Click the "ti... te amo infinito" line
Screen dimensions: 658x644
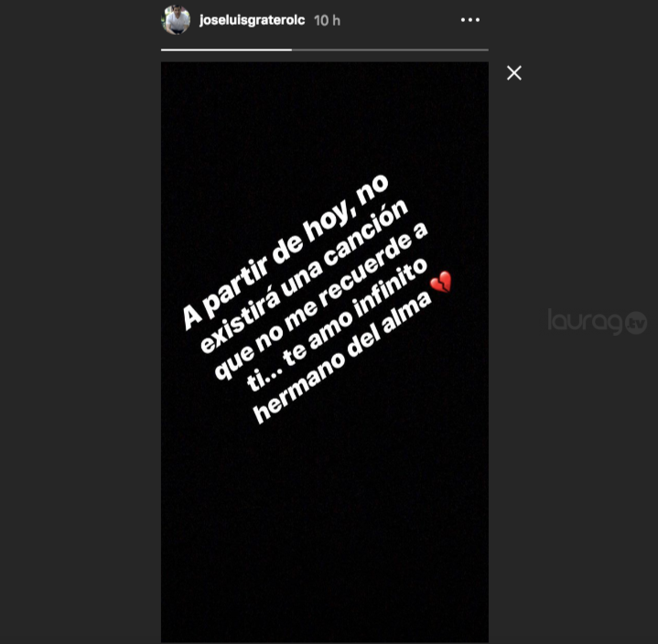pos(337,325)
